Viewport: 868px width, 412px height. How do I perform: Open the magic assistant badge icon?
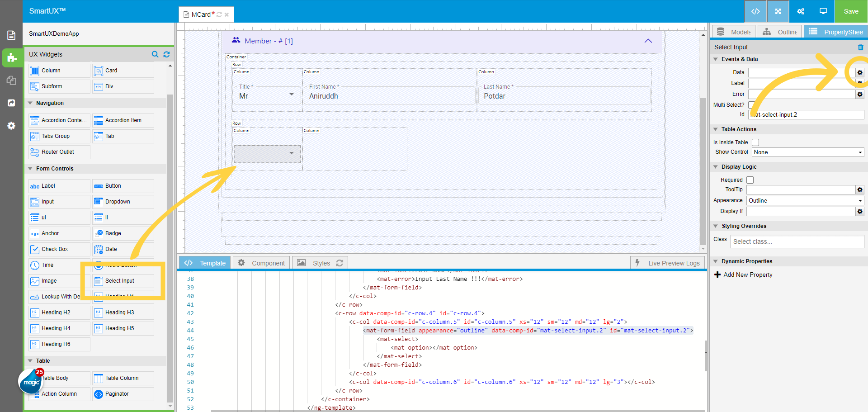(31, 382)
